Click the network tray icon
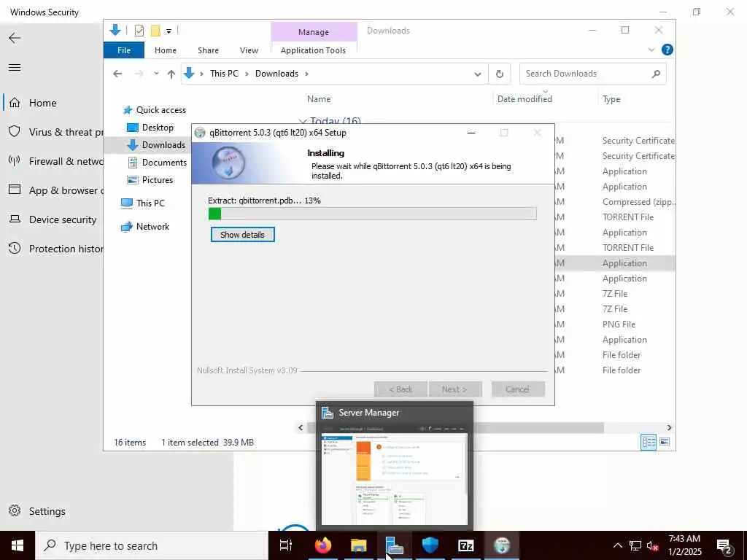 pos(635,545)
